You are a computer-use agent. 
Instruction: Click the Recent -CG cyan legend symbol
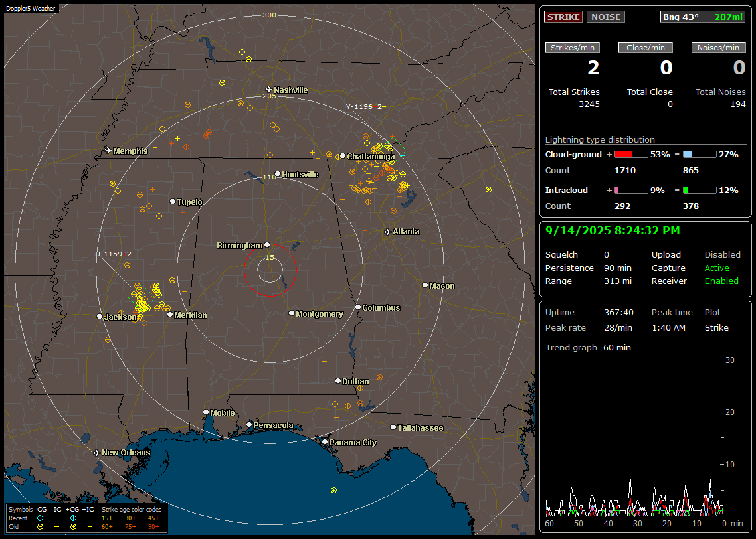click(40, 518)
